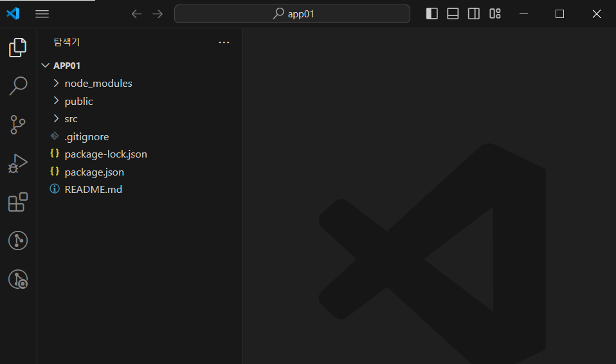Open the Git Graph activity bar icon

tap(17, 241)
